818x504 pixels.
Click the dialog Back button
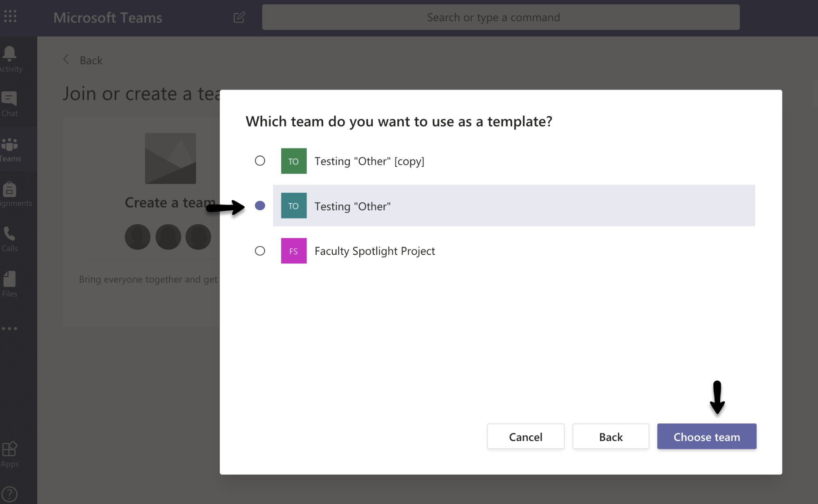point(611,436)
